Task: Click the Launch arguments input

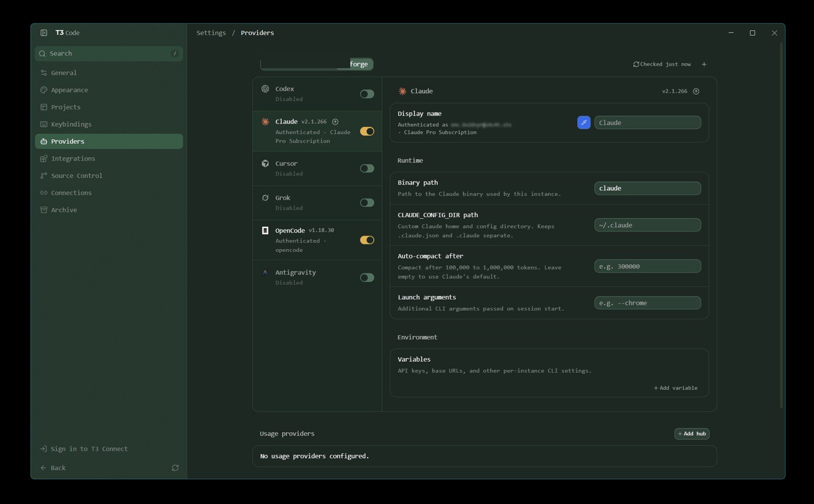Action: 648,303
